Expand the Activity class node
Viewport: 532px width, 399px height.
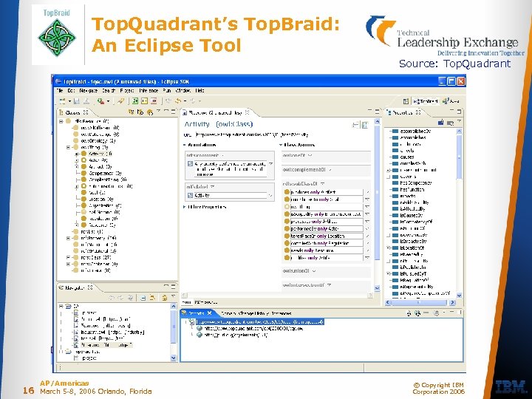[x=77, y=154]
